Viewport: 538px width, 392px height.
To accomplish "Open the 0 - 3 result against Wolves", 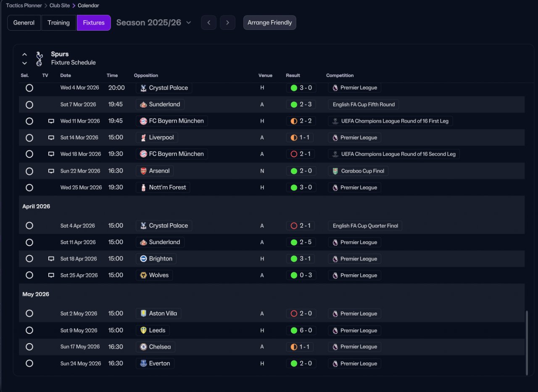I will pyautogui.click(x=301, y=275).
